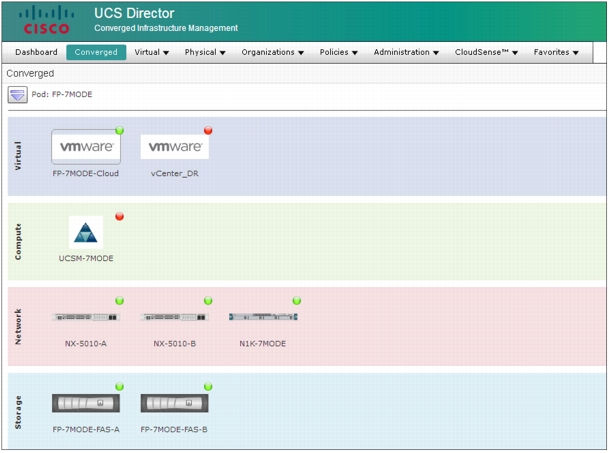Select the Converged tab
This screenshot has height=453, width=609.
[x=96, y=52]
